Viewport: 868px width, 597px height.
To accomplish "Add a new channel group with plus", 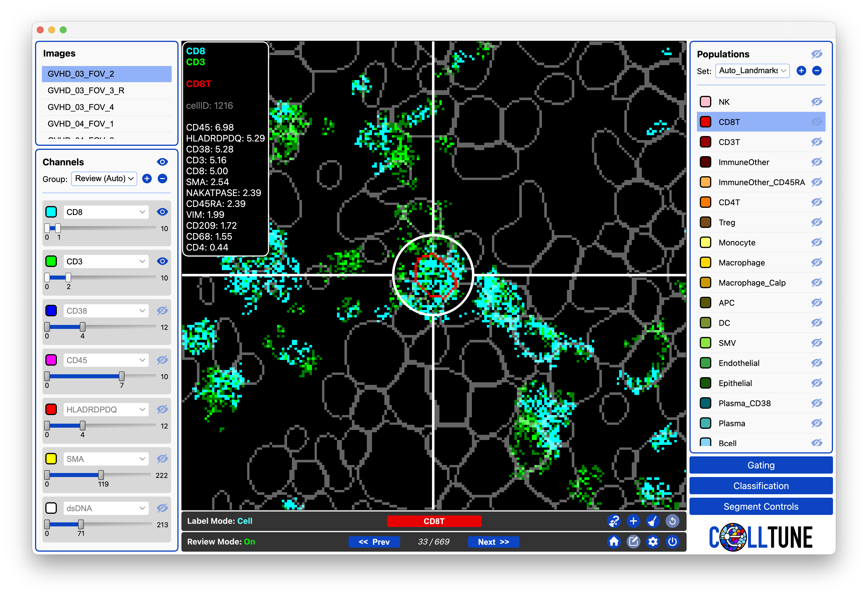I will click(x=147, y=179).
